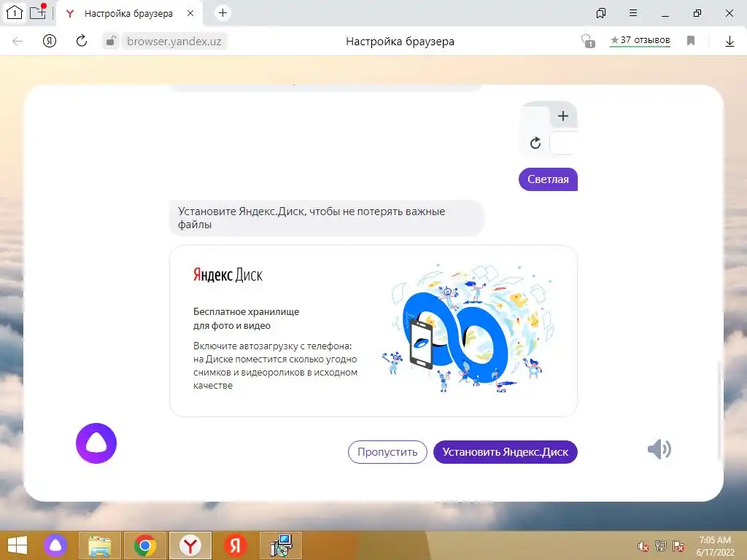The height and width of the screenshot is (560, 747).
Task: Click the Бесплатное хранилище heading text
Action: [246, 319]
